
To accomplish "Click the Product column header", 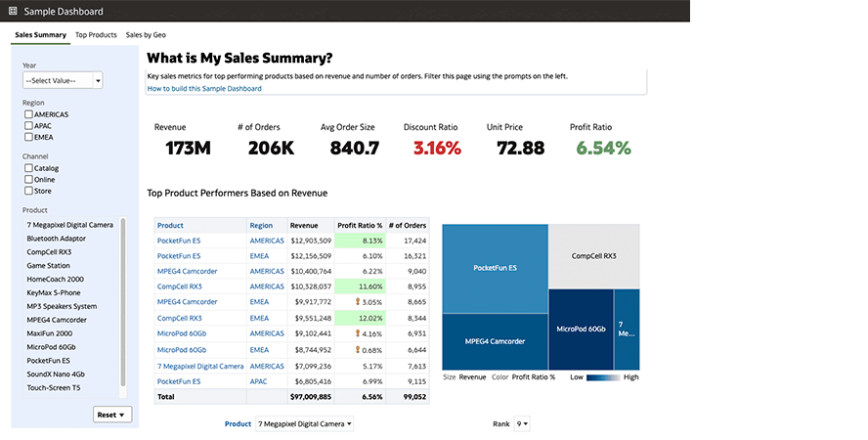I will 170,225.
